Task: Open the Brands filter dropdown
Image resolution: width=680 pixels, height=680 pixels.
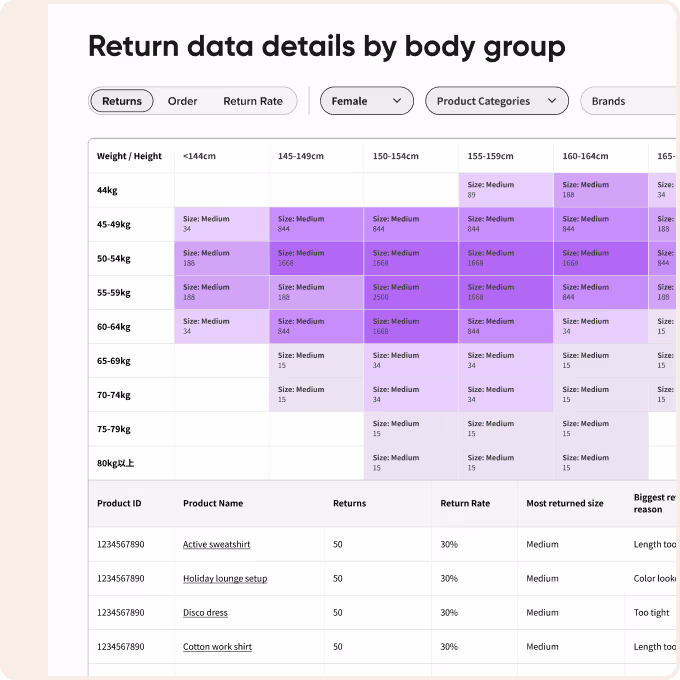Action: tap(630, 101)
